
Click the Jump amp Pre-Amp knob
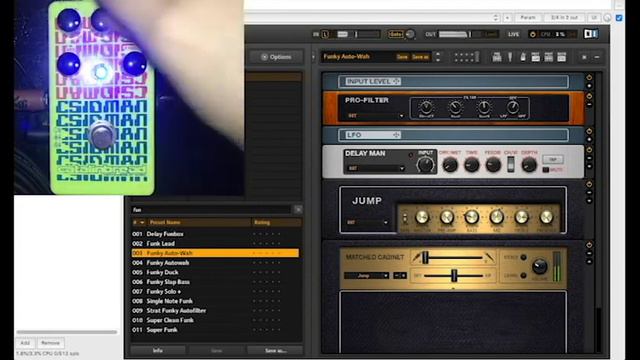447,217
